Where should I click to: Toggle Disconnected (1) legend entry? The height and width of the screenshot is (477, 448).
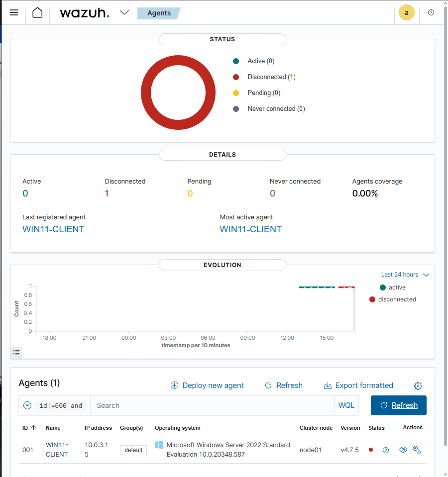[x=264, y=77]
